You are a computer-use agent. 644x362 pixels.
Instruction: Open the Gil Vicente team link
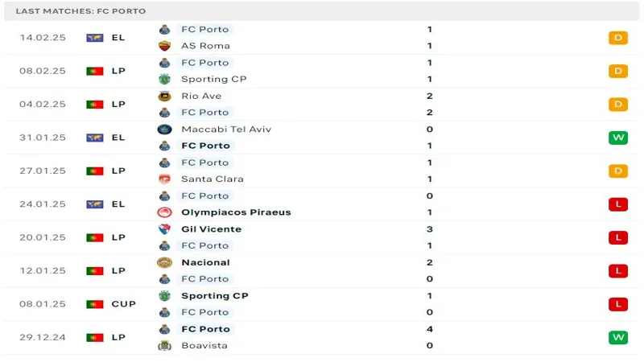212,229
